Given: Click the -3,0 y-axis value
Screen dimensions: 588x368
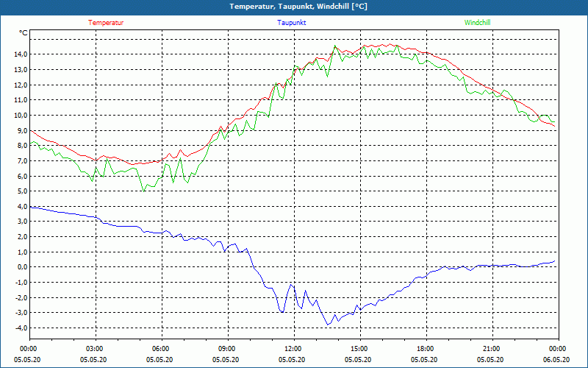Looking at the screenshot, I should point(22,313).
